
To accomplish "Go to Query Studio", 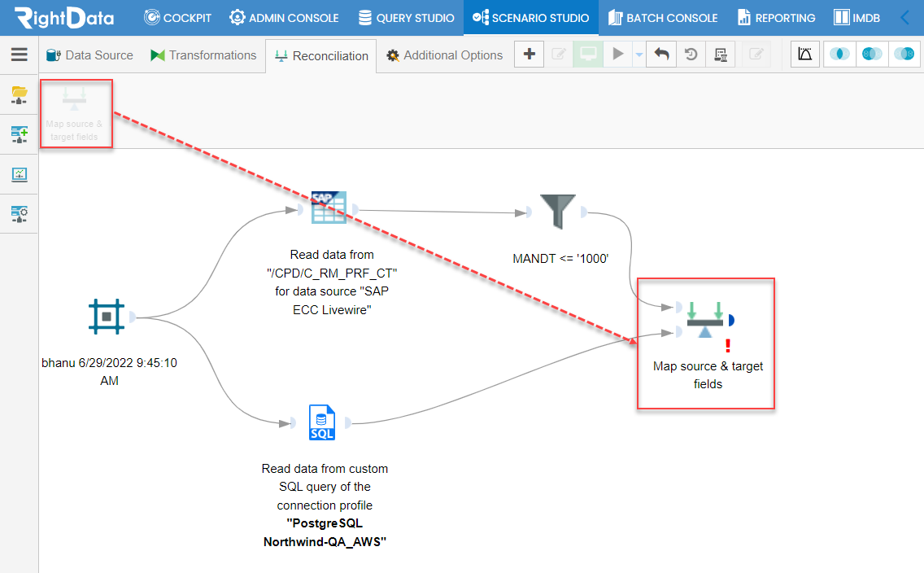I will click(407, 18).
